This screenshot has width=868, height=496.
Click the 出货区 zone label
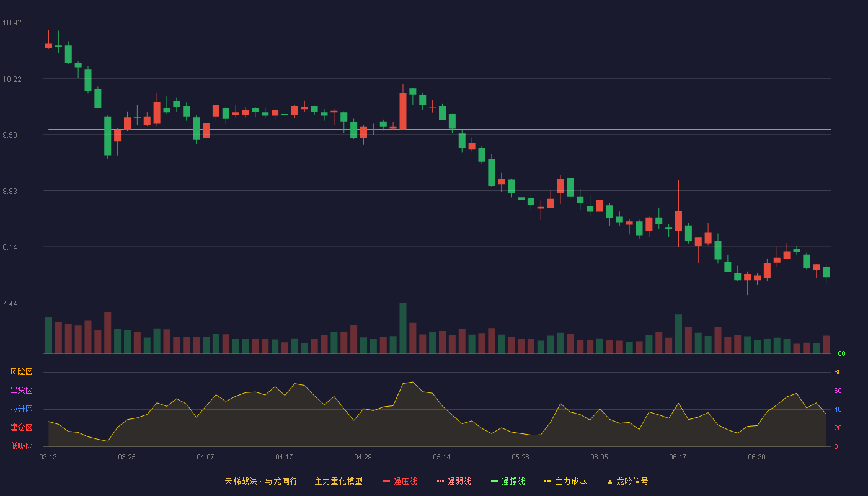pos(21,391)
